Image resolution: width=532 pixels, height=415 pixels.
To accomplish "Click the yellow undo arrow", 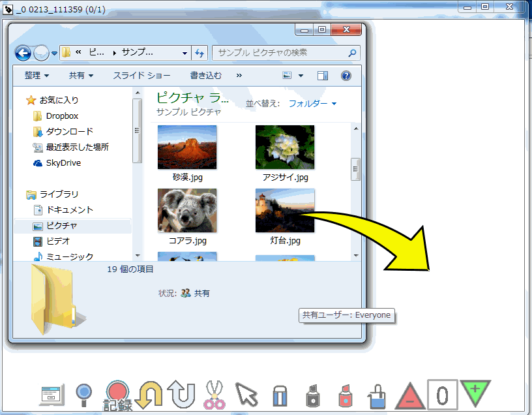I will point(149,394).
